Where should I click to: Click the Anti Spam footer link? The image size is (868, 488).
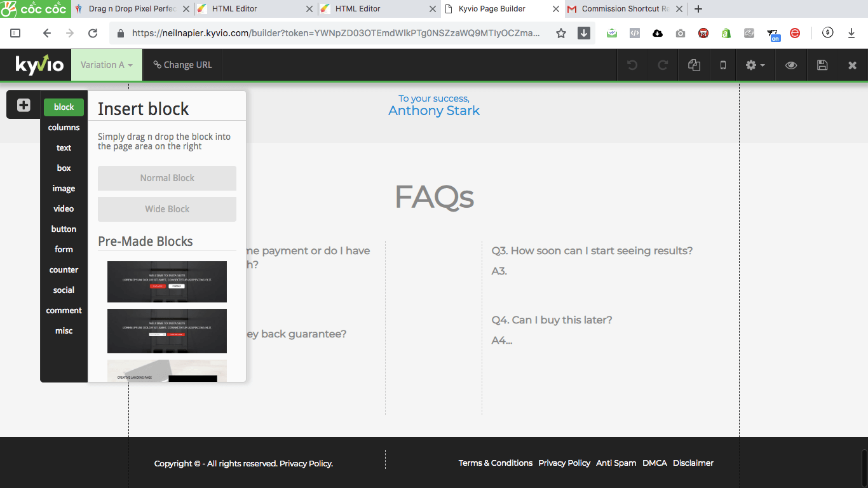click(616, 463)
